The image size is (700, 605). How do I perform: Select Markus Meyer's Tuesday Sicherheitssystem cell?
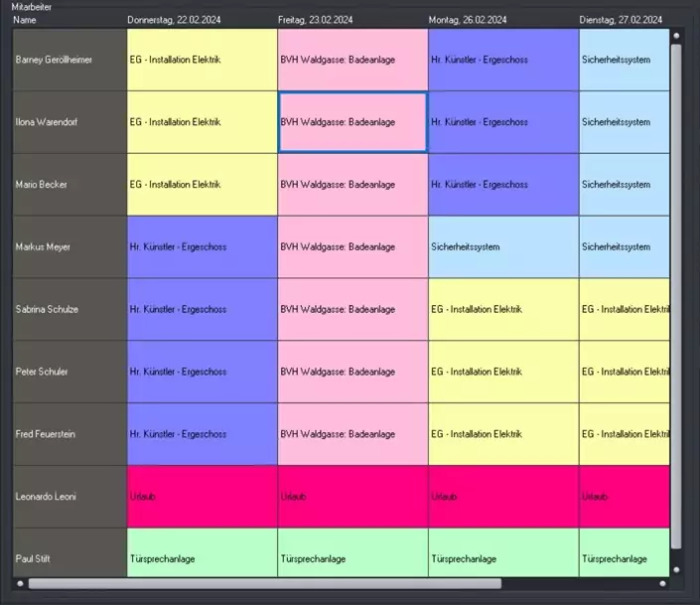(625, 247)
